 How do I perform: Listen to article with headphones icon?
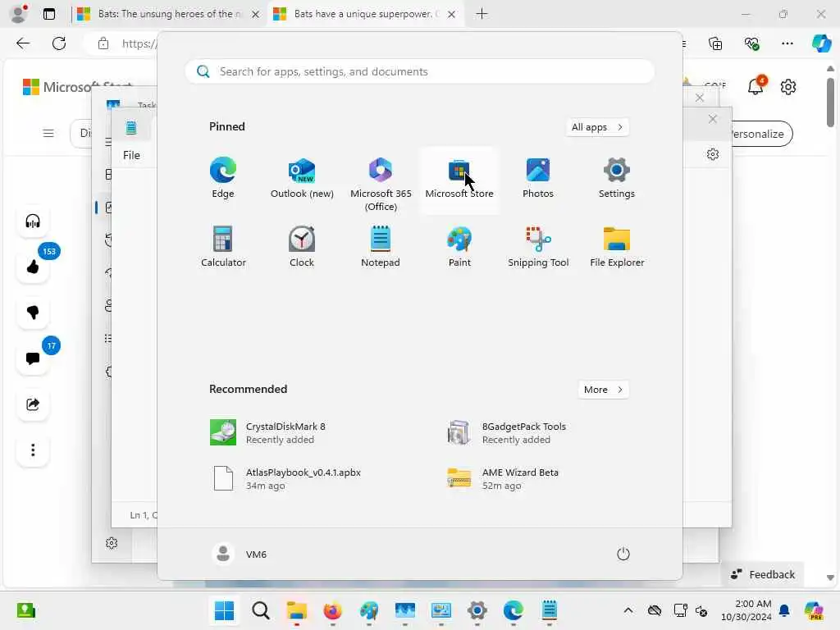33,221
